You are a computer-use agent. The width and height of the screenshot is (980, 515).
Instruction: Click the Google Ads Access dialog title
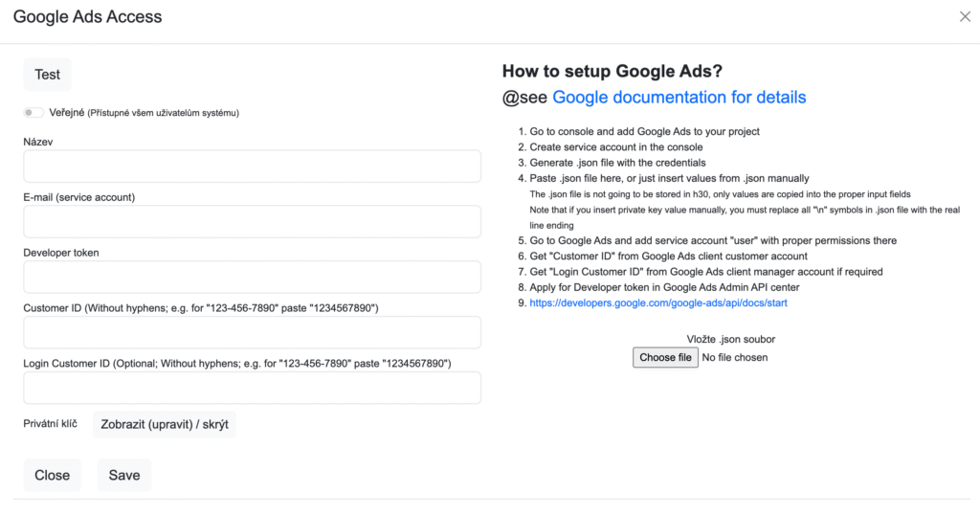(88, 16)
